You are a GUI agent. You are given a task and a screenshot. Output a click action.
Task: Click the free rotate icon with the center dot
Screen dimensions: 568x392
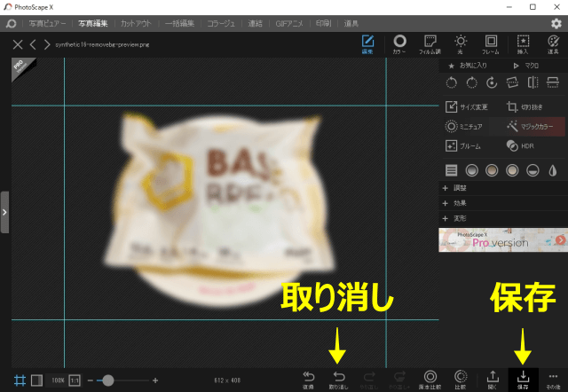click(x=492, y=82)
